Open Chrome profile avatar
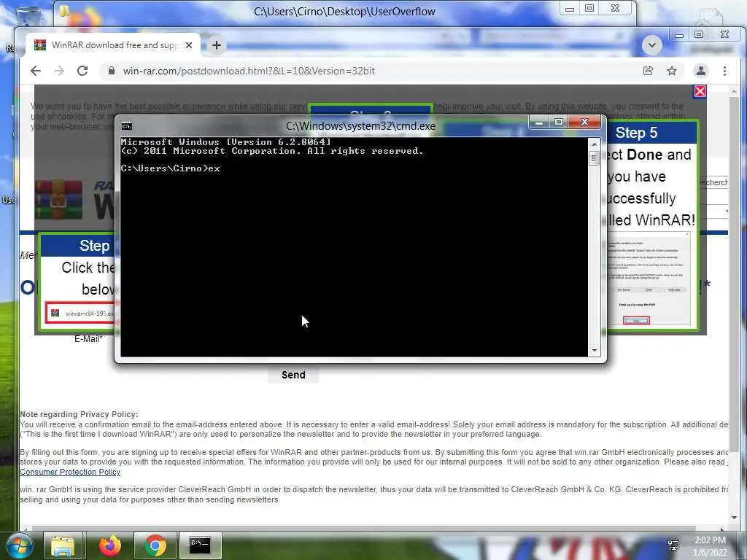The width and height of the screenshot is (747, 560). [x=701, y=71]
